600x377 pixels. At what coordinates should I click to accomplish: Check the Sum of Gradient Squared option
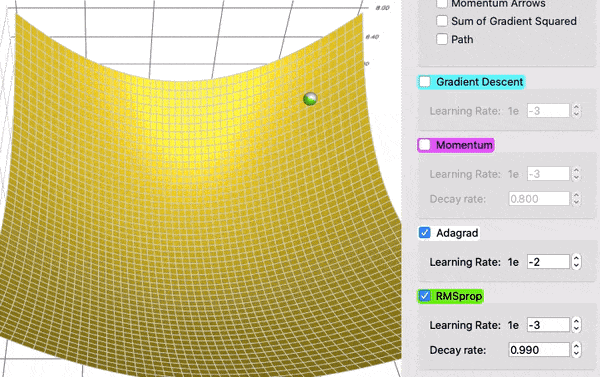tap(442, 21)
